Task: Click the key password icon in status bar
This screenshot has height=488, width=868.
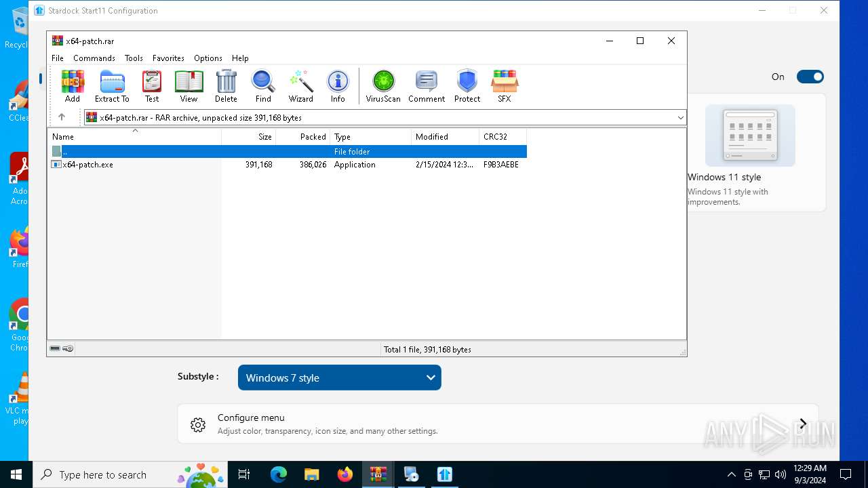Action: pyautogui.click(x=68, y=348)
